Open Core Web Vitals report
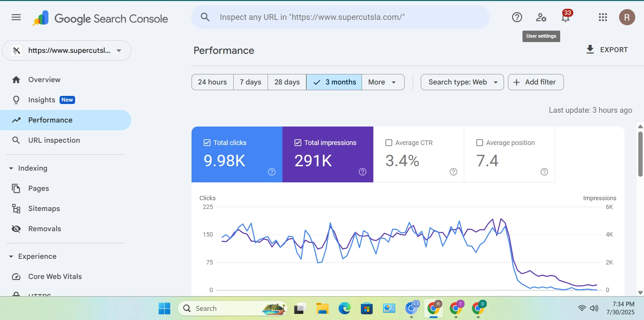The width and height of the screenshot is (644, 320). [x=66, y=277]
